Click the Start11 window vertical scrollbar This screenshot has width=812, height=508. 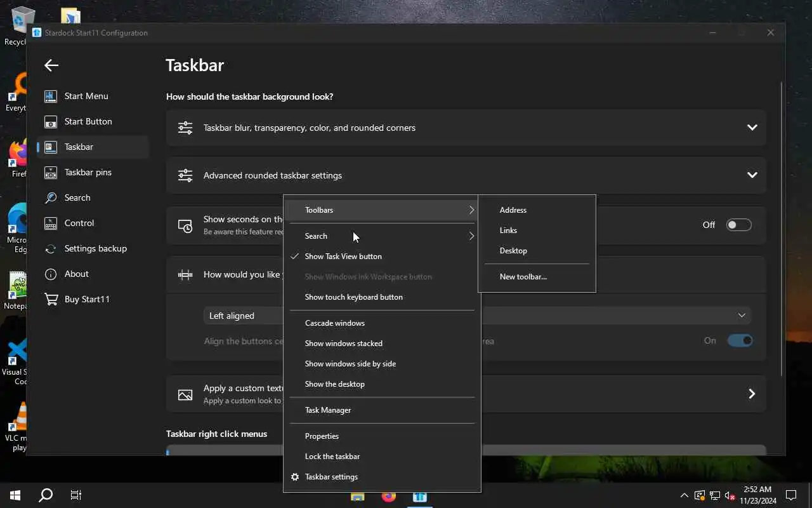[x=782, y=229]
